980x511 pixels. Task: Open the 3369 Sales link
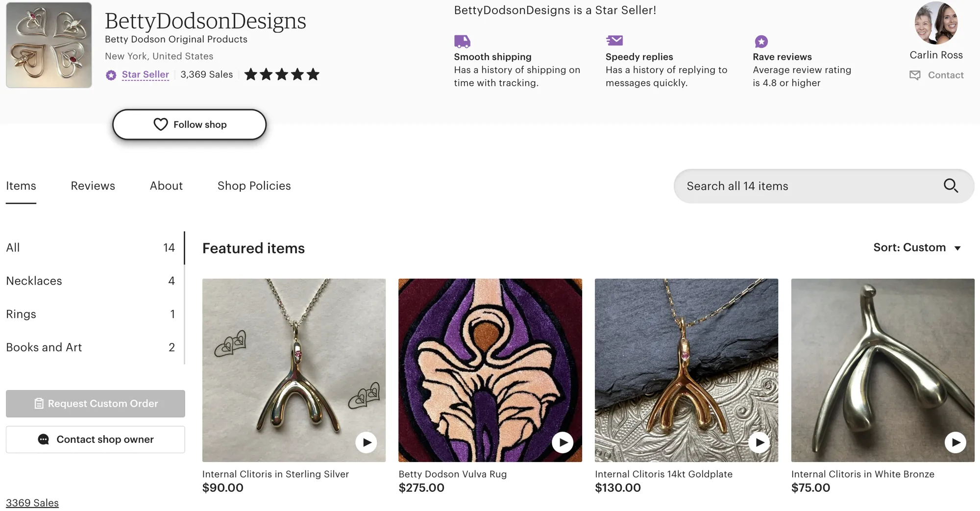coord(32,503)
